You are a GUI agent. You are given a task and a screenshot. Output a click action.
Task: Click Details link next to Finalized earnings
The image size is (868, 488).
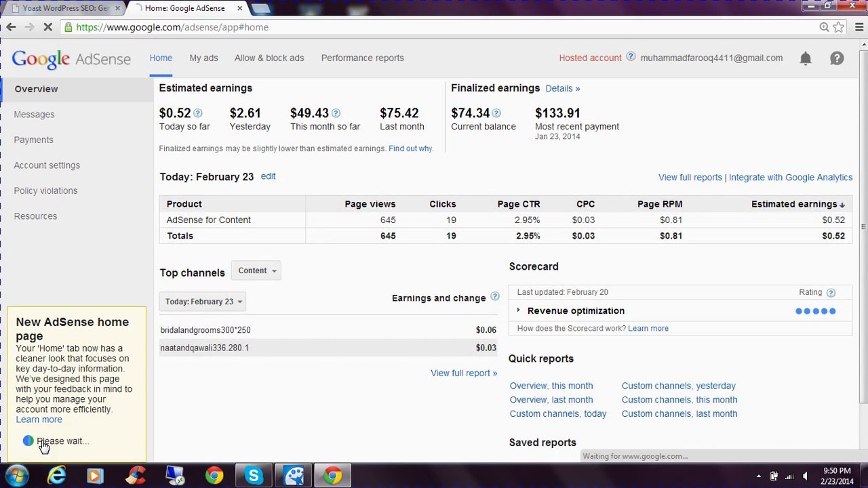coord(562,88)
